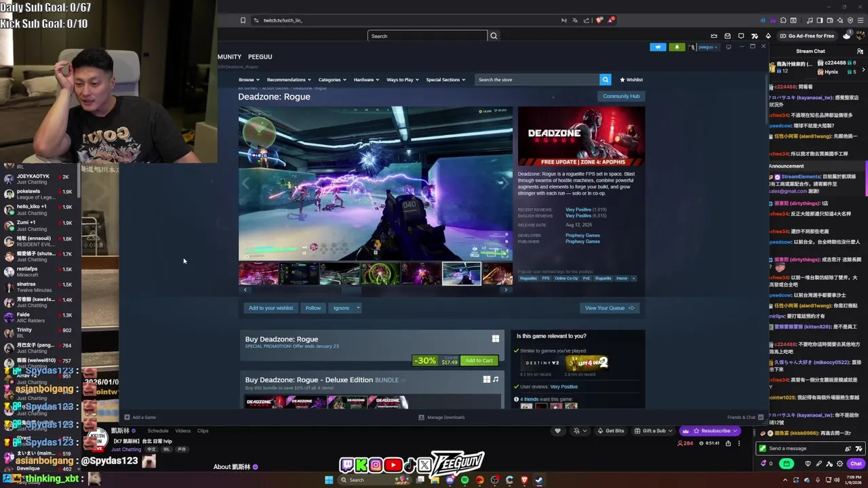The height and width of the screenshot is (488, 868).
Task: Open the Twitch search button icon
Action: 494,36
